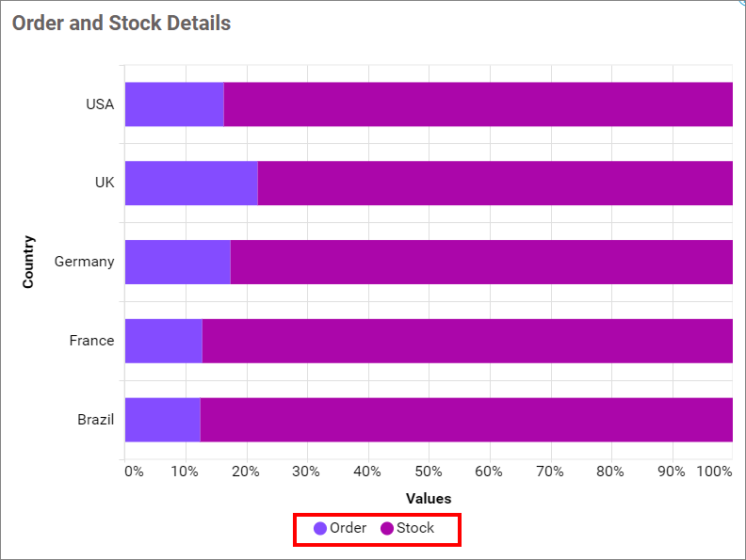Click the Values axis title
This screenshot has width=746, height=560.
[x=429, y=498]
